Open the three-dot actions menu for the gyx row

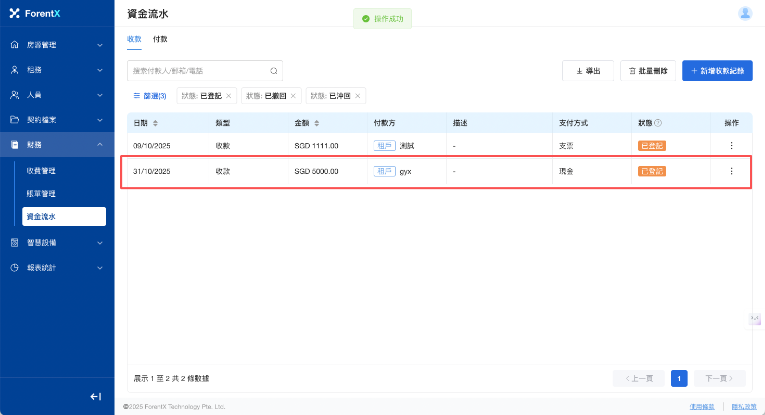pyautogui.click(x=731, y=171)
